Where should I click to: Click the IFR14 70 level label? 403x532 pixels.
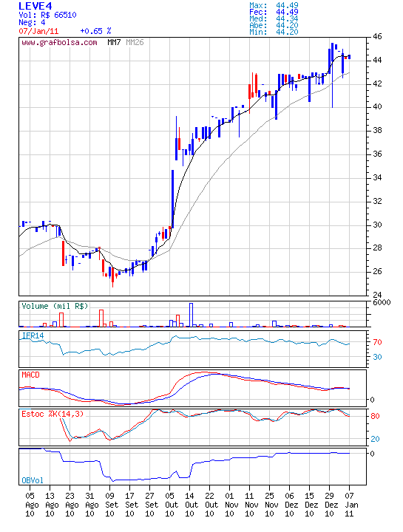[x=377, y=342]
